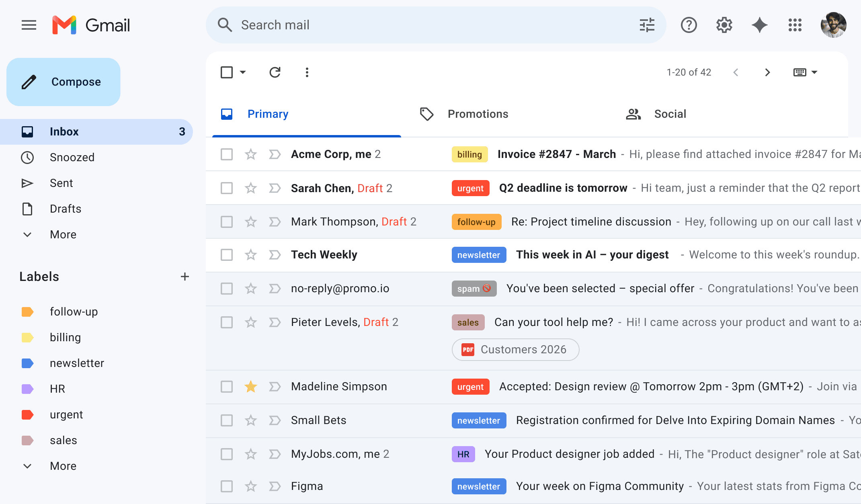Refresh the mail list
Image resolution: width=861 pixels, height=504 pixels.
click(275, 72)
